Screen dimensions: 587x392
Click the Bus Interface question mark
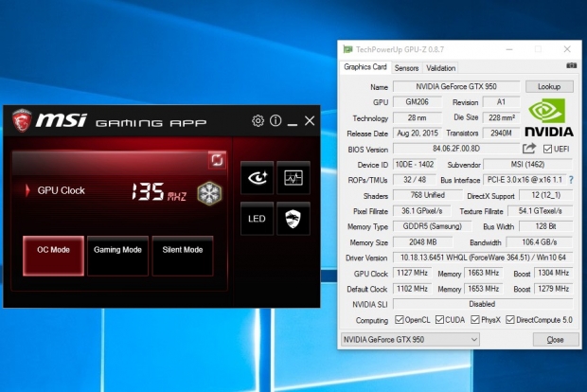(x=571, y=180)
